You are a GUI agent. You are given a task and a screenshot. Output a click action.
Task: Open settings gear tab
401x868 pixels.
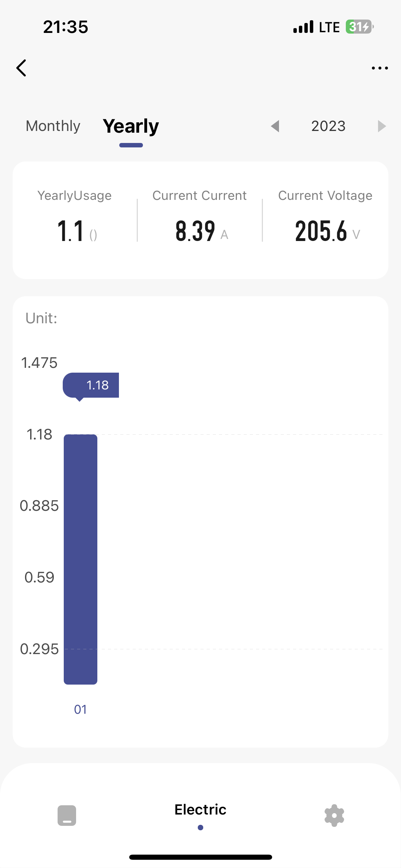334,815
